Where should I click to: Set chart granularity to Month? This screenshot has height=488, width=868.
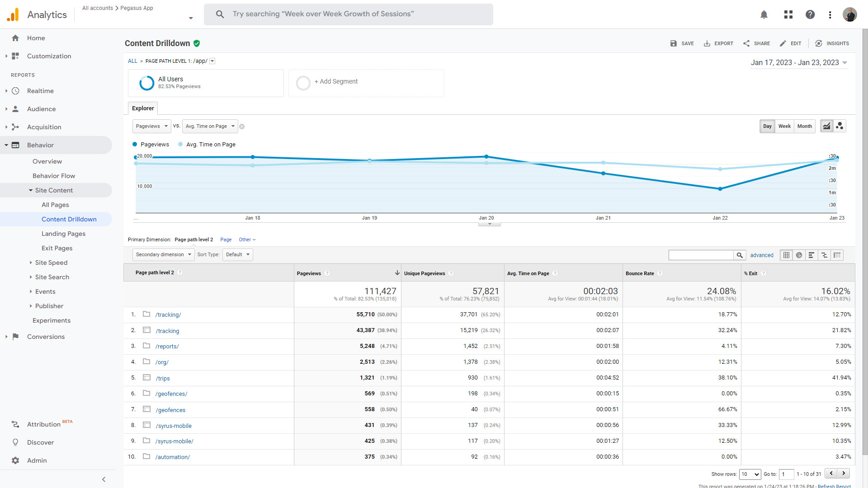804,126
